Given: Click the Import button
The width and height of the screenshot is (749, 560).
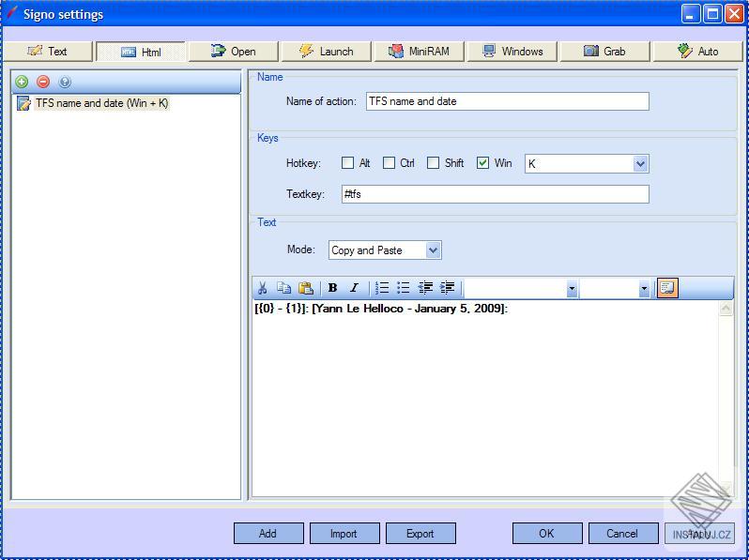Looking at the screenshot, I should pos(344,533).
